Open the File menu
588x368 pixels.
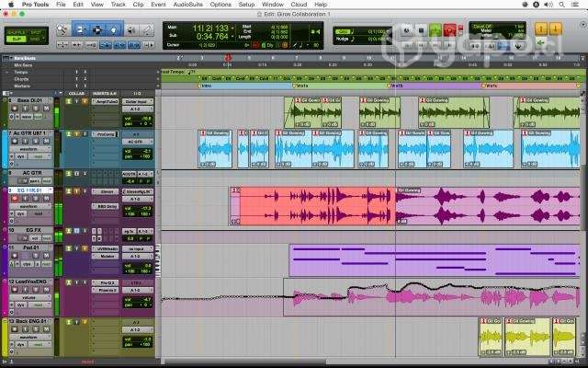tap(61, 5)
